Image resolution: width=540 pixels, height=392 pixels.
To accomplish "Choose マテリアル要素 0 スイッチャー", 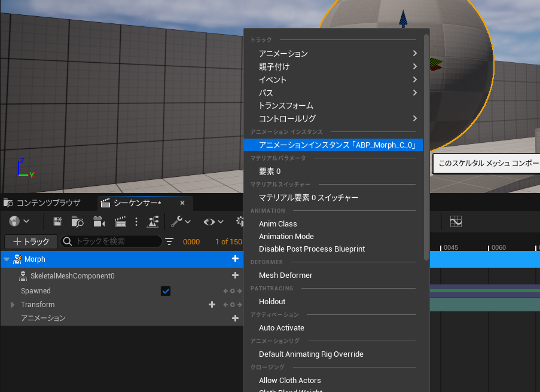I will coord(333,198).
